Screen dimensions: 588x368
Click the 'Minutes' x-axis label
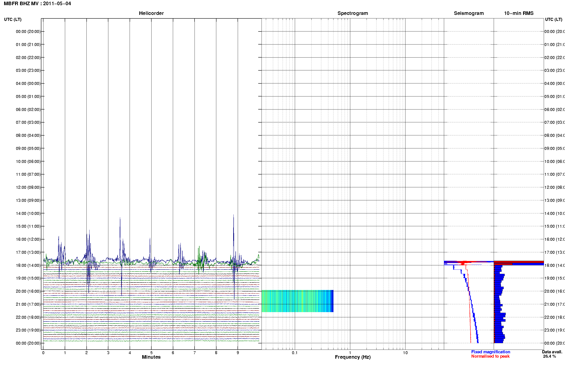click(151, 357)
